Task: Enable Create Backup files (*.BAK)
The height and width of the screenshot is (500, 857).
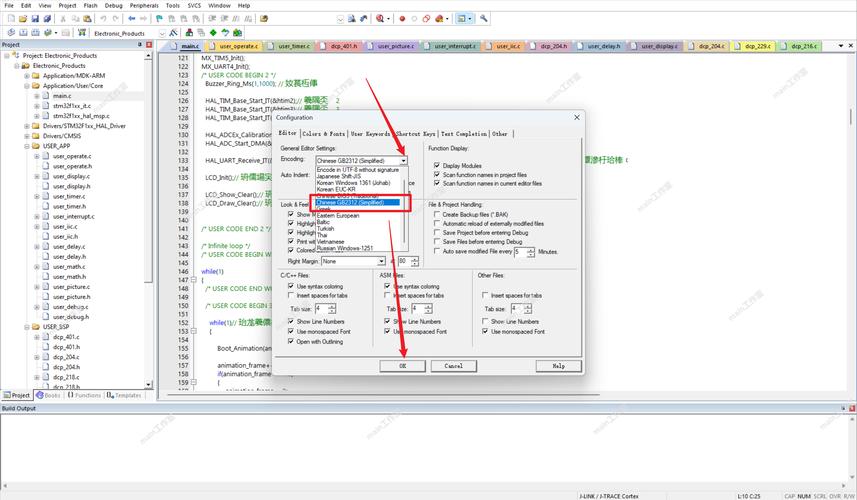Action: 437,214
